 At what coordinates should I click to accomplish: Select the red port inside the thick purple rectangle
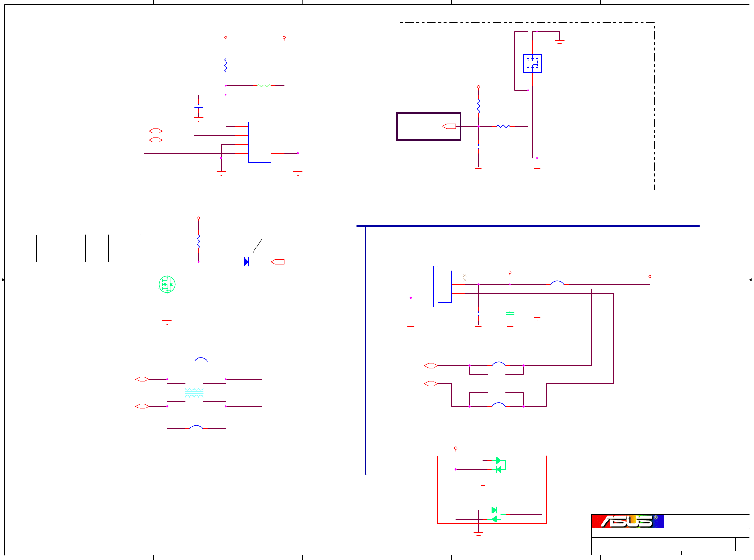point(449,126)
